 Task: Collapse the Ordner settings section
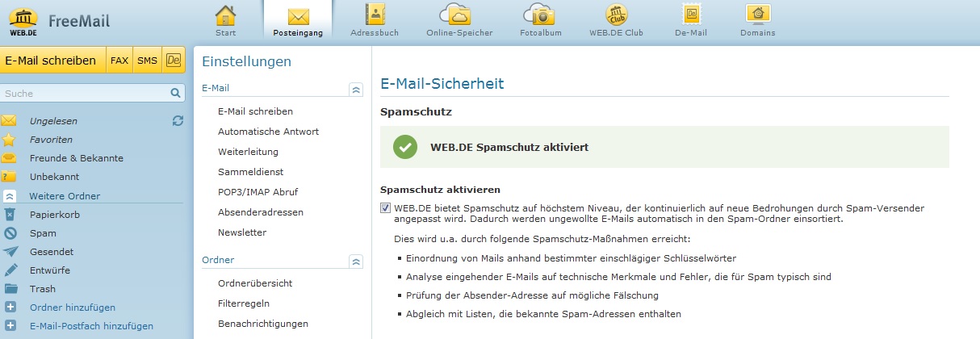pos(355,261)
